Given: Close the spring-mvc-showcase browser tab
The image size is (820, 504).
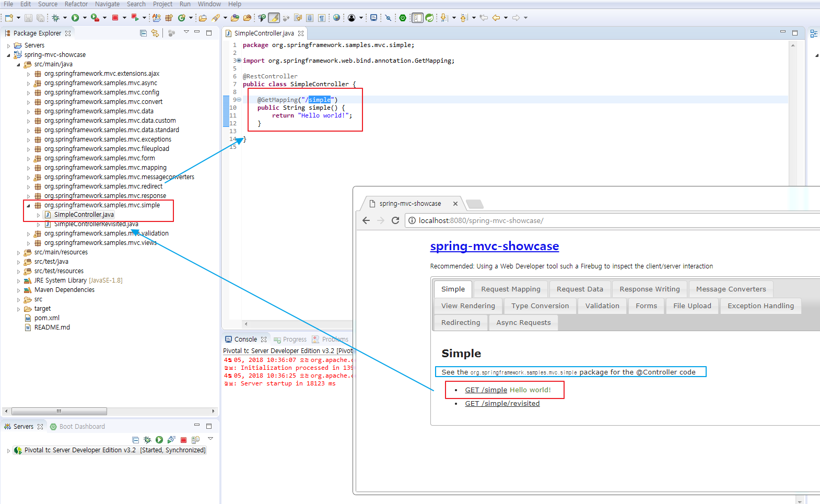Looking at the screenshot, I should pos(455,204).
